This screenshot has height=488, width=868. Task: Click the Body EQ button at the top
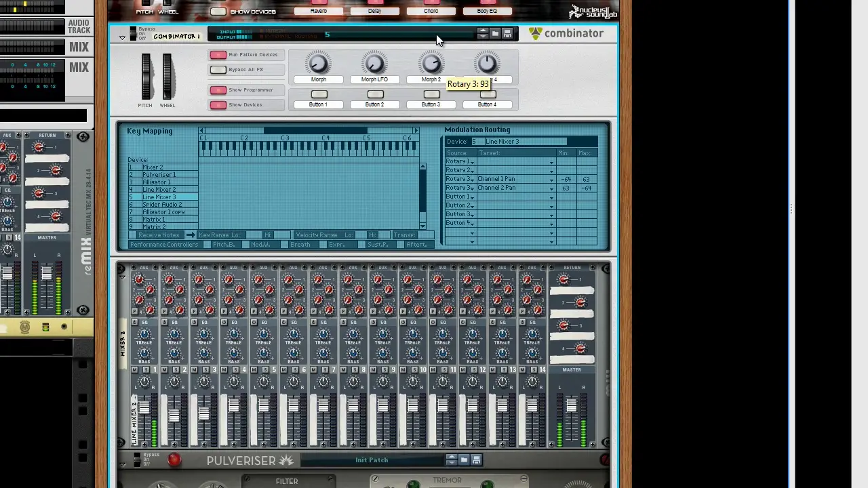click(487, 11)
